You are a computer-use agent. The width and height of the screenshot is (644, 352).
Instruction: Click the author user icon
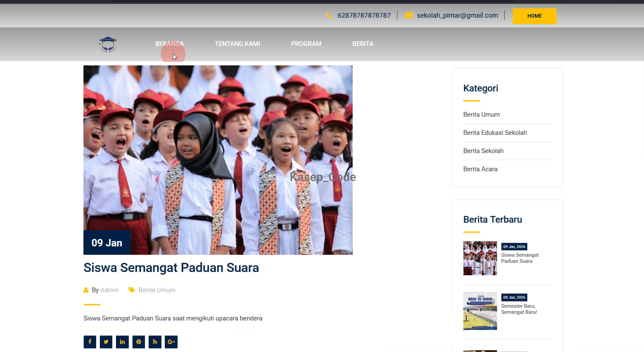coord(86,290)
